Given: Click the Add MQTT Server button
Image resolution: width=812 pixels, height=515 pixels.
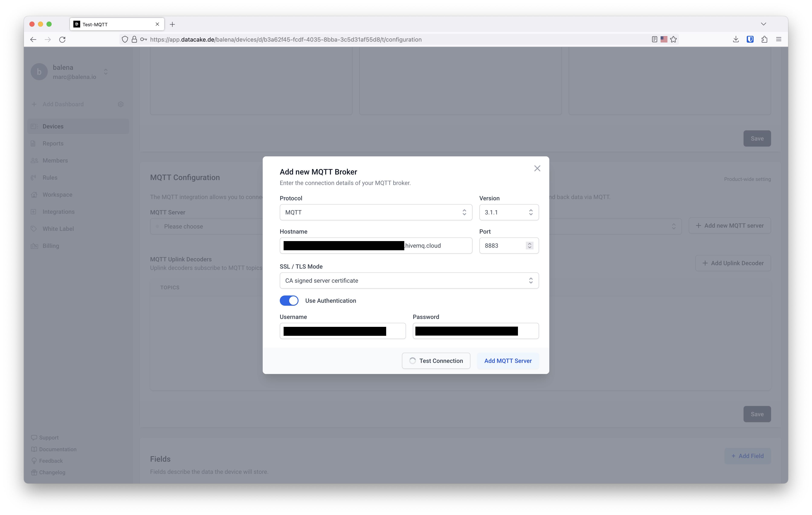Looking at the screenshot, I should 508,361.
